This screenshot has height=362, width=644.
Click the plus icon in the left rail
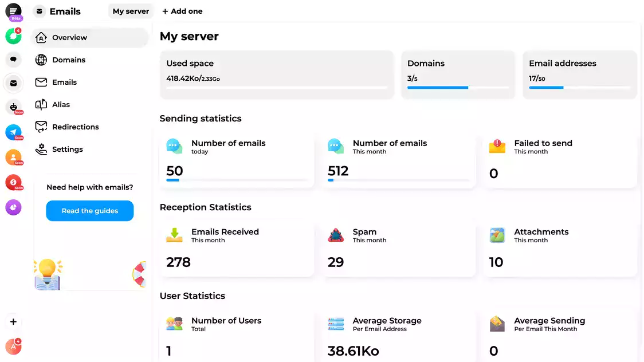[x=13, y=322]
